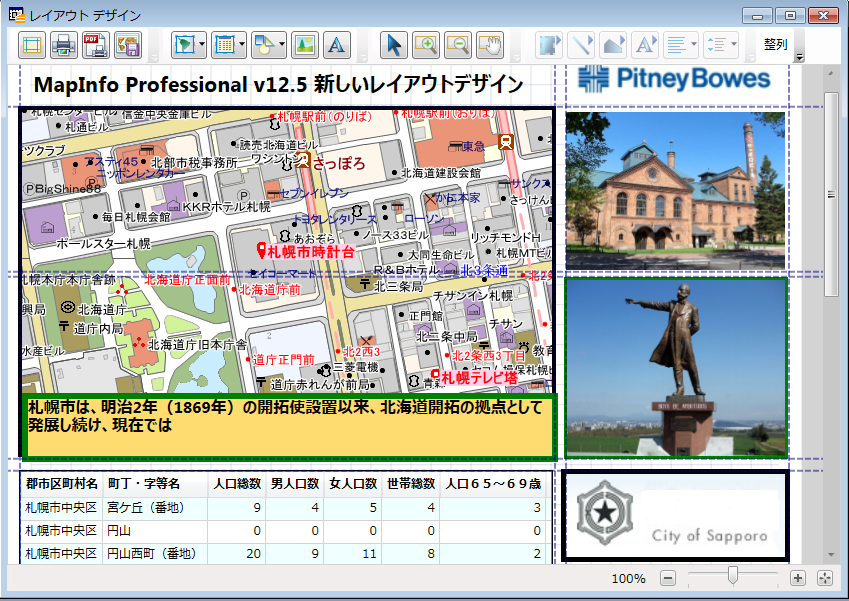Click the vertical scrollbar thumb

click(x=831, y=194)
